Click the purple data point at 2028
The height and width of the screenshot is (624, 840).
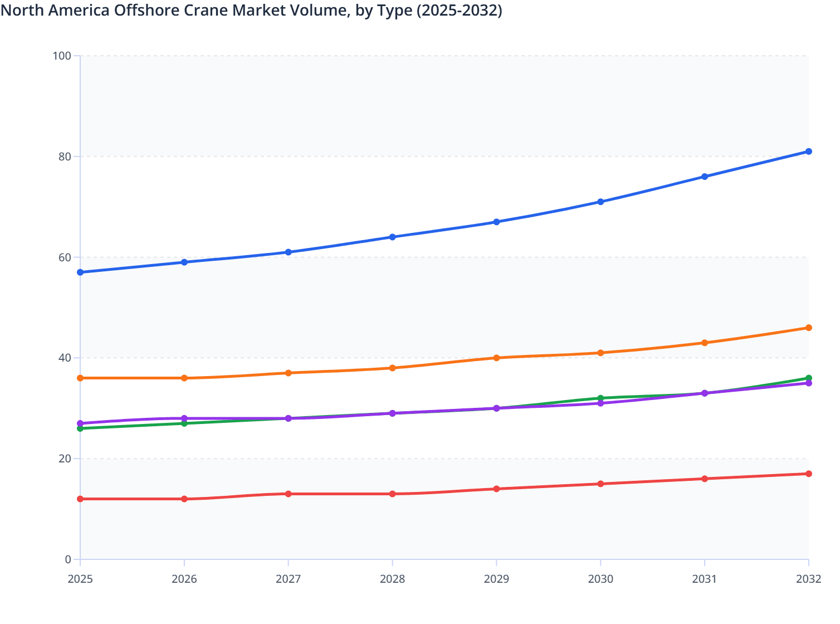[x=392, y=413]
